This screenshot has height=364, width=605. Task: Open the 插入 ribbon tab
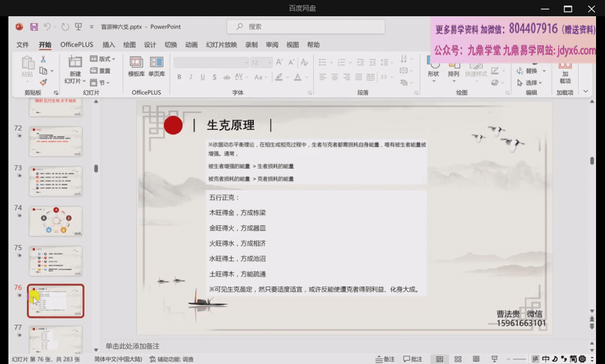[x=109, y=45]
